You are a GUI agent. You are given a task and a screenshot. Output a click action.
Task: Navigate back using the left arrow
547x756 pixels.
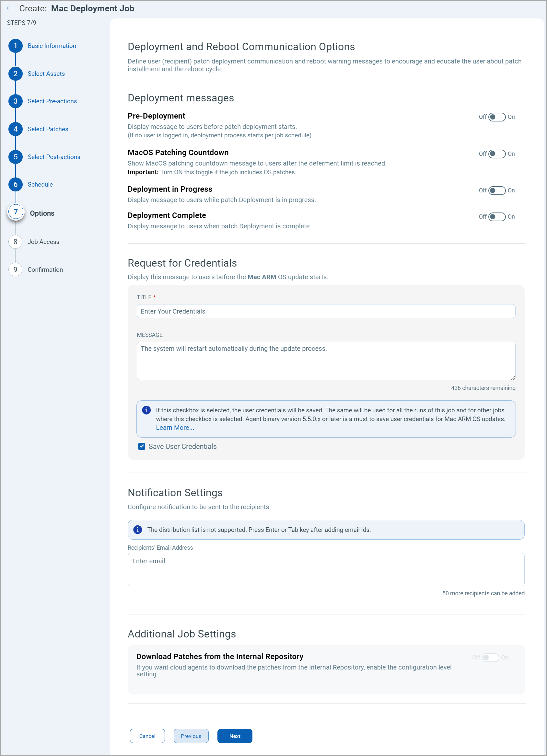[x=10, y=8]
